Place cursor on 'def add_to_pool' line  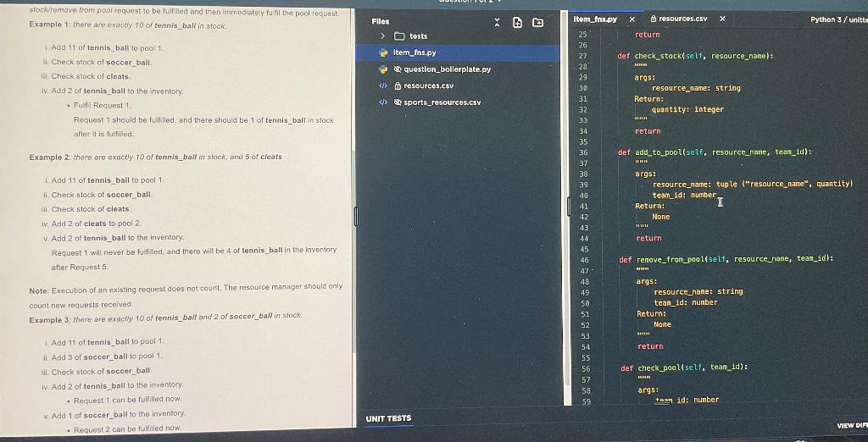click(715, 152)
